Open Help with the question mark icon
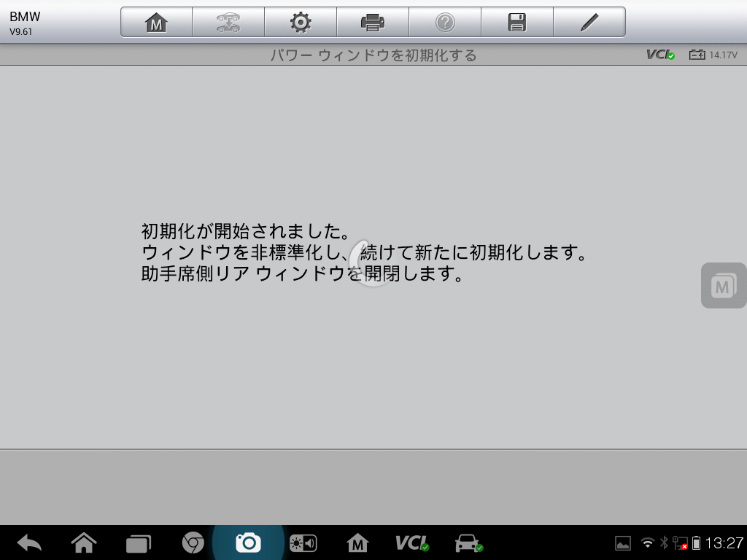Image resolution: width=747 pixels, height=560 pixels. 445,22
